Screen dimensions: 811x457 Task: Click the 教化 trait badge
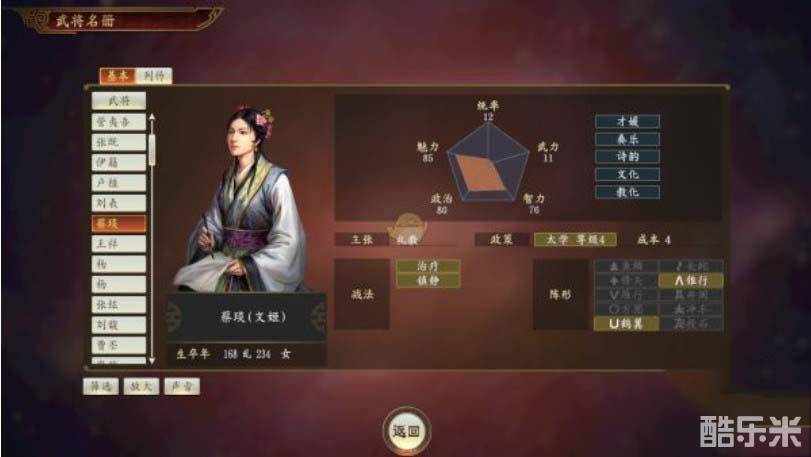(627, 192)
